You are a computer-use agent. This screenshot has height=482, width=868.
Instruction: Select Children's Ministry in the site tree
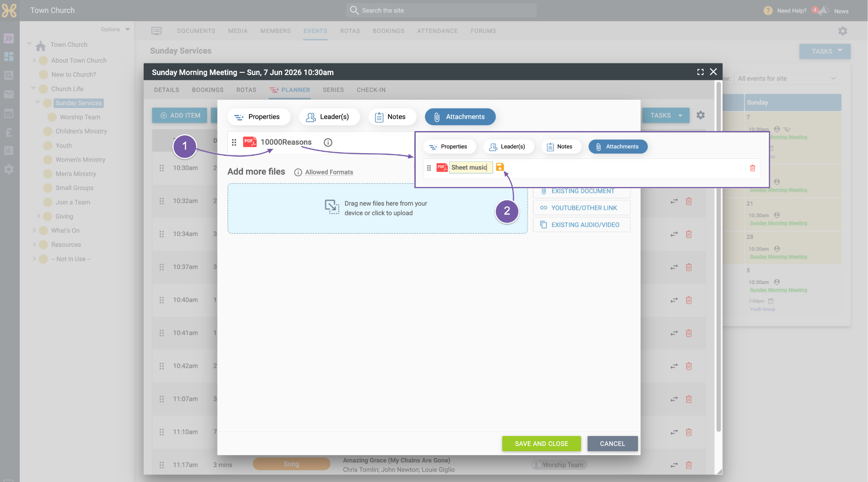tap(81, 131)
